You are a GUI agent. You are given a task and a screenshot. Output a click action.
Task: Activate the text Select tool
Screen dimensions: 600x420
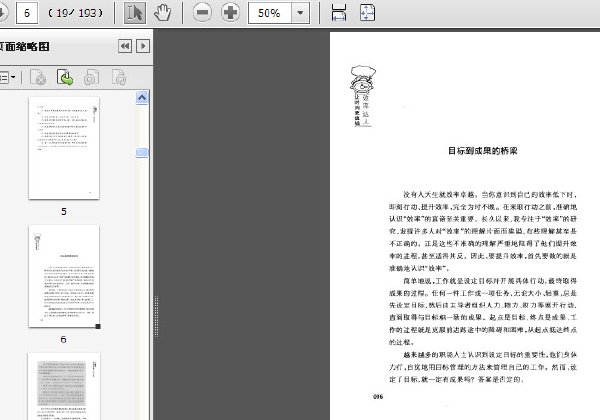pyautogui.click(x=135, y=13)
